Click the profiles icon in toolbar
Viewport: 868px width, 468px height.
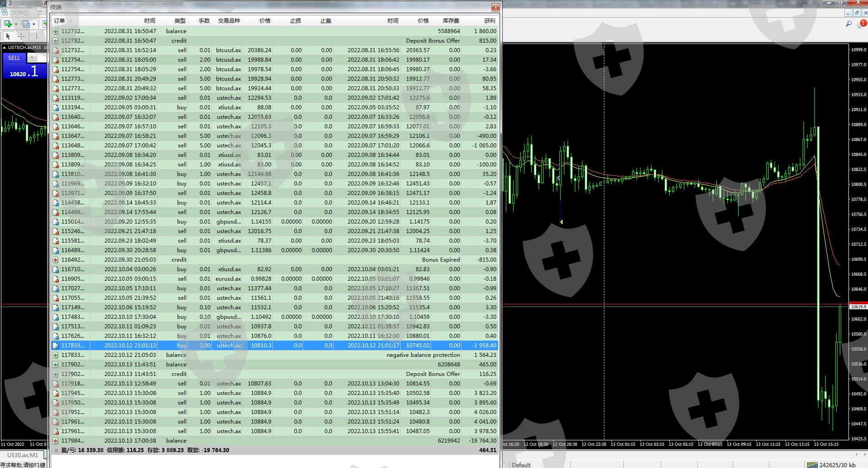click(25, 24)
